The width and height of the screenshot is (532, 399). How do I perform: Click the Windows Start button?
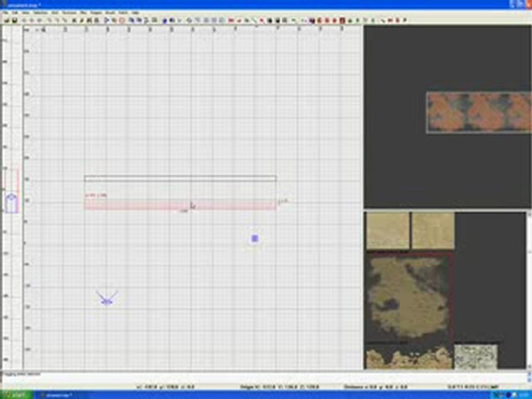17,395
